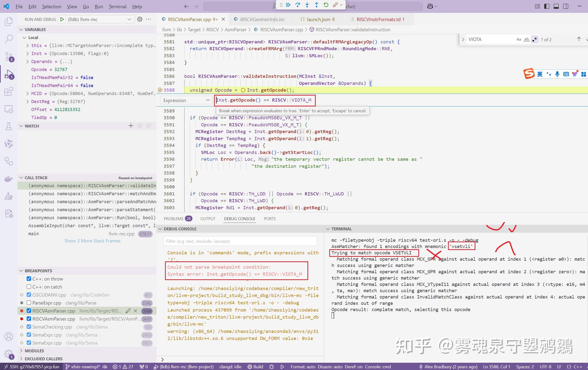The height and width of the screenshot is (370, 588).
Task: Expand the Operands variable under Local
Action: tap(27, 61)
